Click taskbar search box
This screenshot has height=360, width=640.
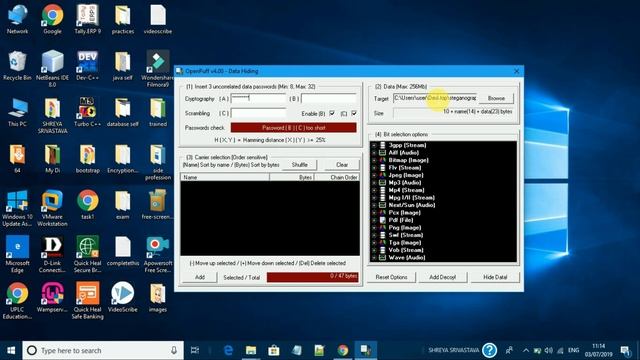103,350
